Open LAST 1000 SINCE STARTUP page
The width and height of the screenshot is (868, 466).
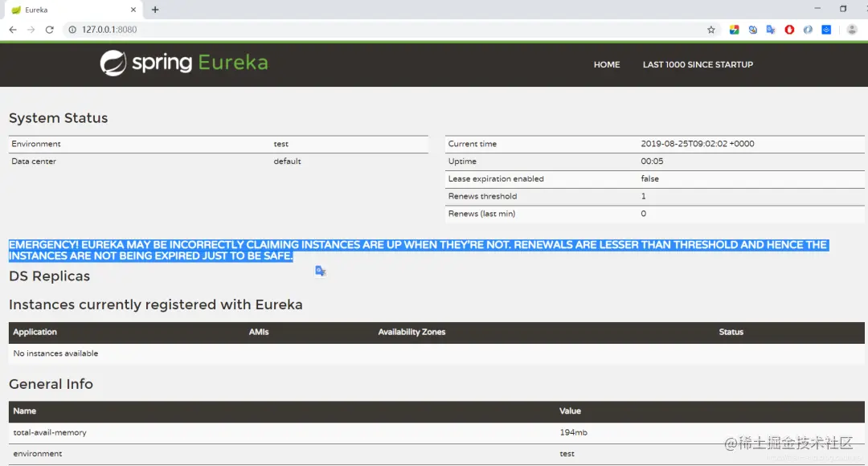point(698,65)
